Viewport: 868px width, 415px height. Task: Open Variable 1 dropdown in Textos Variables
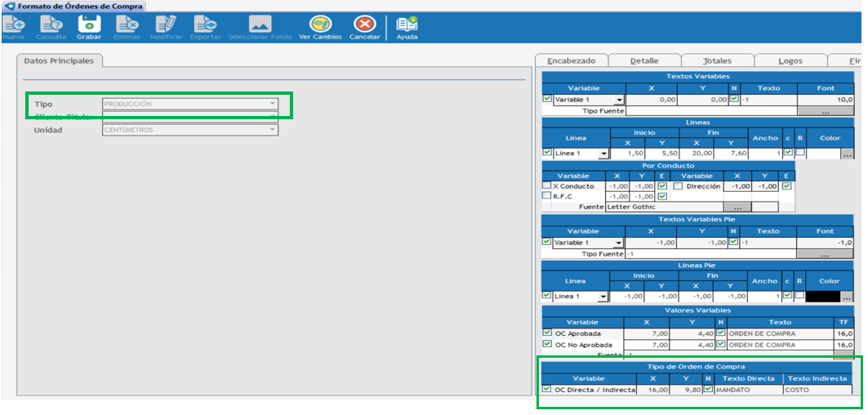(x=619, y=100)
